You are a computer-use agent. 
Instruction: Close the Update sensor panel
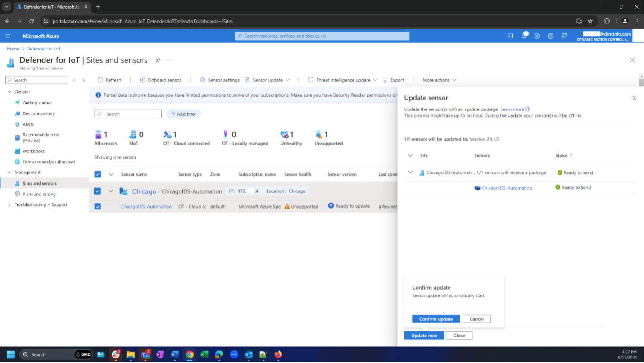click(634, 98)
